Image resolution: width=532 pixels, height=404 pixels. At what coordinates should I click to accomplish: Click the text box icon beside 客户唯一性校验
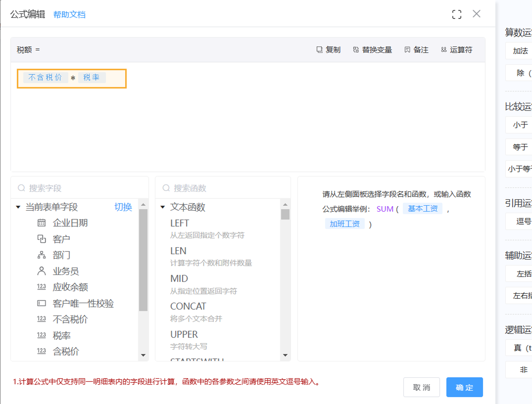[x=42, y=303]
